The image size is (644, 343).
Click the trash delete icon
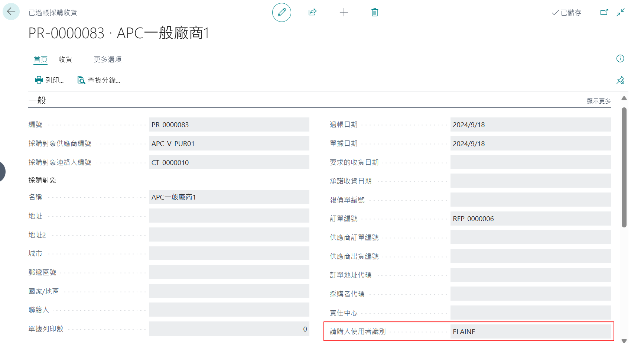coord(375,12)
